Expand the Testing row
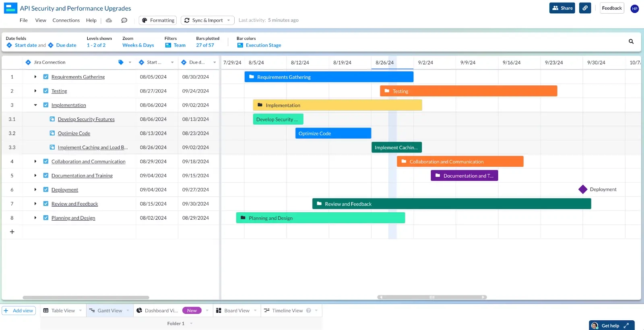 (35, 91)
